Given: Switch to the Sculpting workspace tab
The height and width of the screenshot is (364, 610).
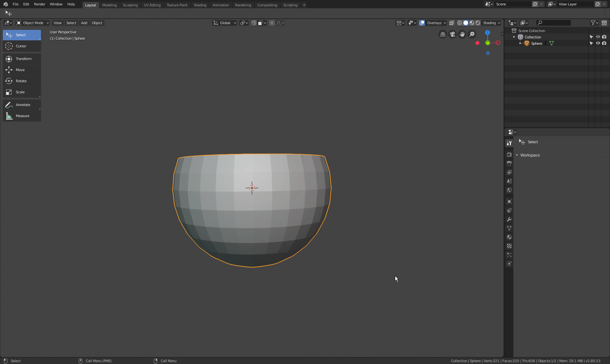Looking at the screenshot, I should point(130,5).
